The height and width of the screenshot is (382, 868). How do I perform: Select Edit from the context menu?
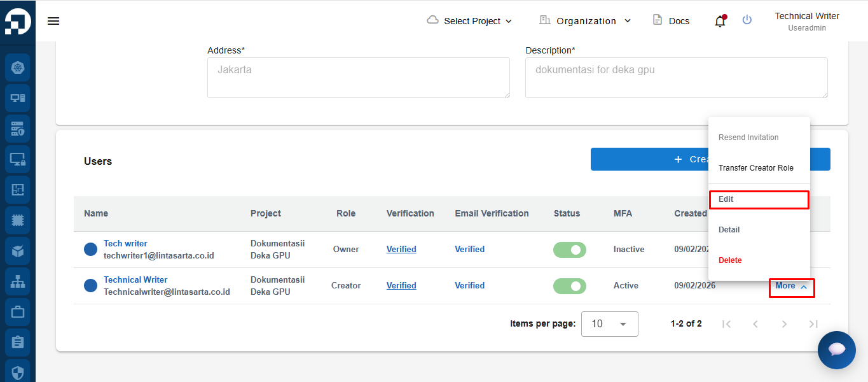(x=759, y=199)
